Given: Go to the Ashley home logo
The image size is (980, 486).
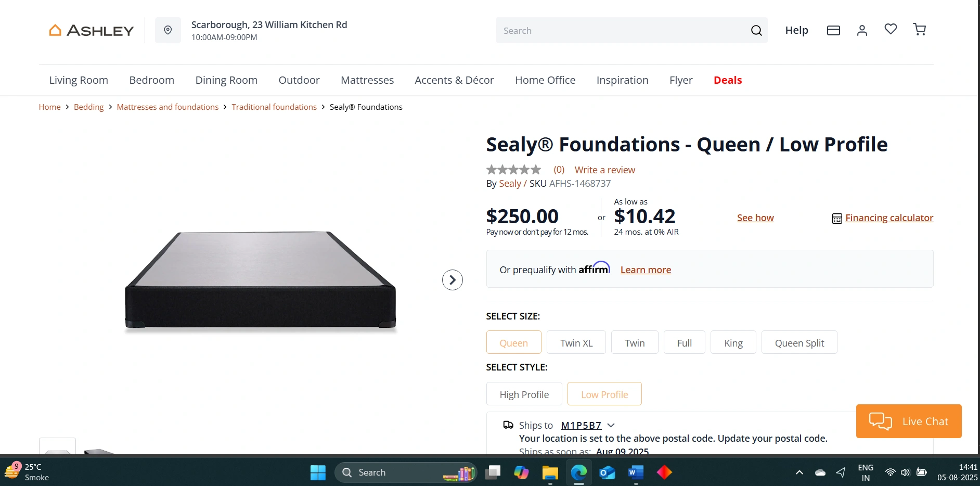Looking at the screenshot, I should (x=92, y=31).
